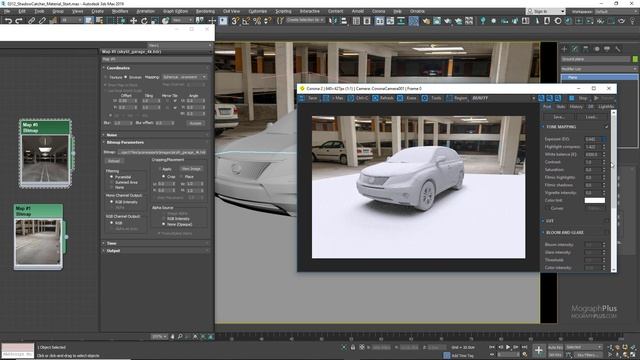
Task: Click the Color tint white swatch
Action: tap(594, 200)
